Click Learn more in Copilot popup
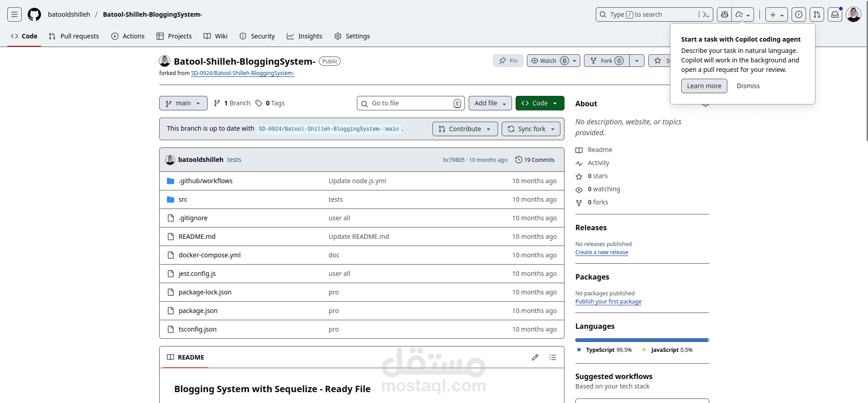Image resolution: width=868 pixels, height=403 pixels. (x=704, y=86)
